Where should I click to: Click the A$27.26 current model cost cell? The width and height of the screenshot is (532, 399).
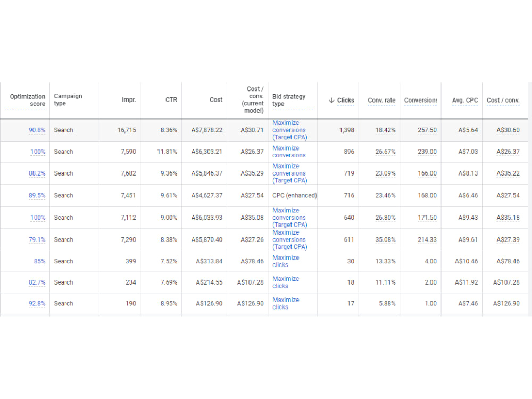[252, 239]
